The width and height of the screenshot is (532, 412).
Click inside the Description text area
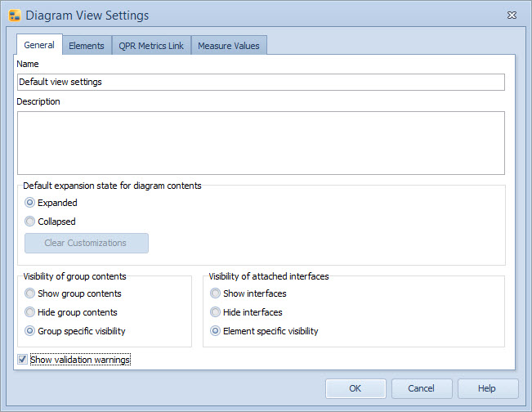click(x=261, y=143)
